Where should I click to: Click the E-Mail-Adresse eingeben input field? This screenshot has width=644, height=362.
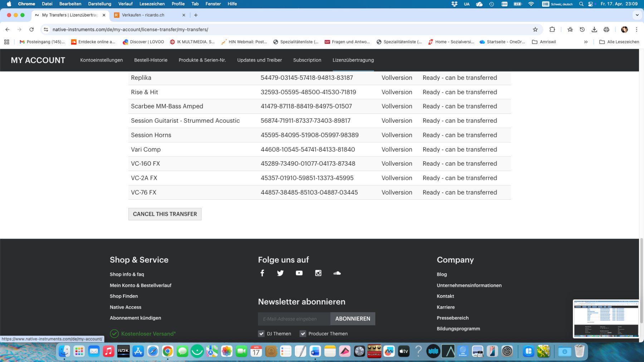[294, 319]
